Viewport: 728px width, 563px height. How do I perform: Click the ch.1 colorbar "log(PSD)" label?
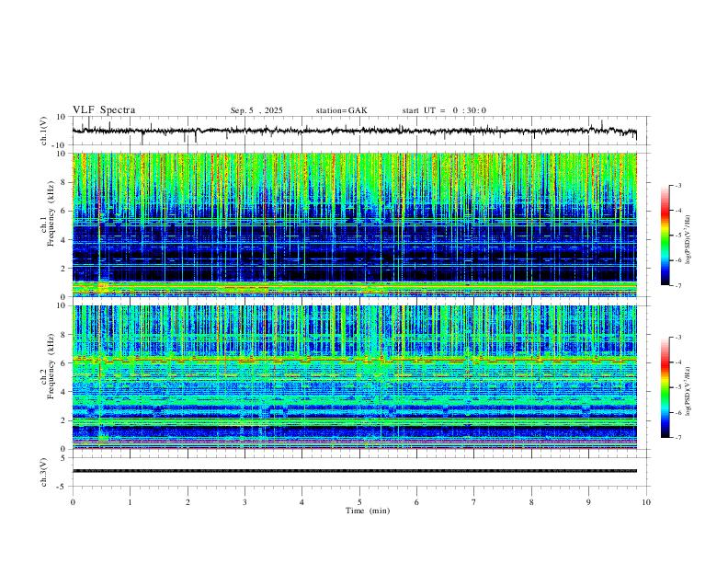(688, 239)
